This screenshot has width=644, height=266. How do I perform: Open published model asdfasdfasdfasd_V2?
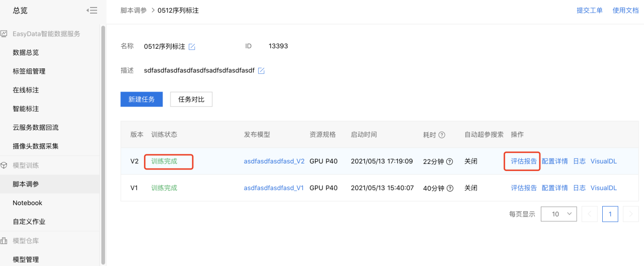click(x=274, y=161)
